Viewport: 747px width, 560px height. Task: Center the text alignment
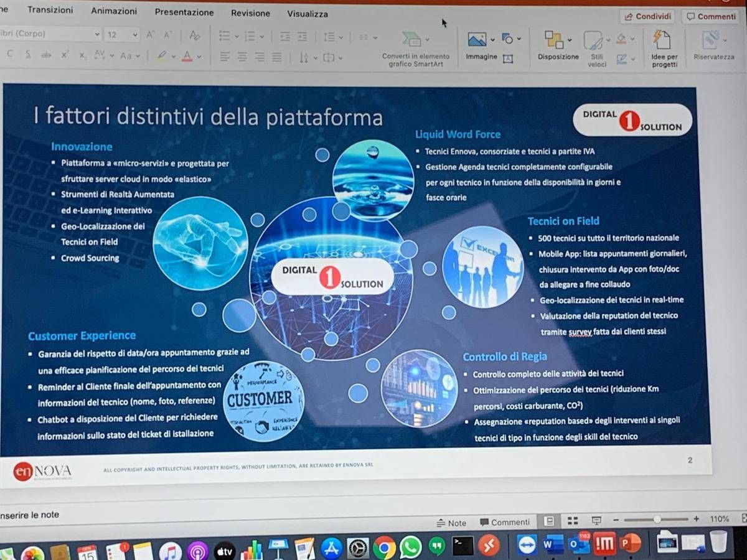click(x=242, y=57)
